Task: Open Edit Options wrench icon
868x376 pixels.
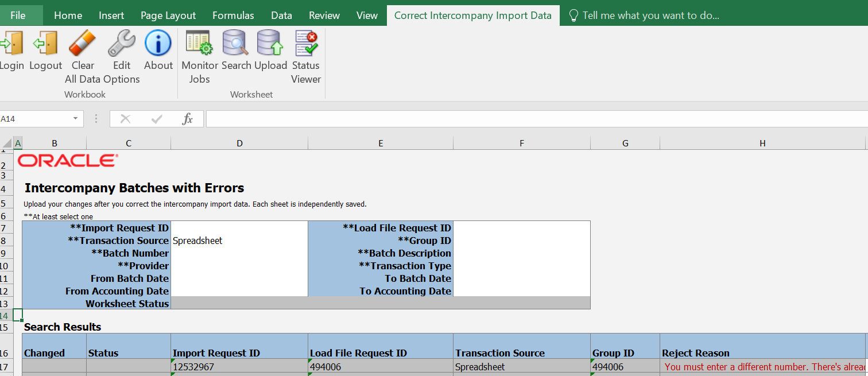Action: (122, 43)
